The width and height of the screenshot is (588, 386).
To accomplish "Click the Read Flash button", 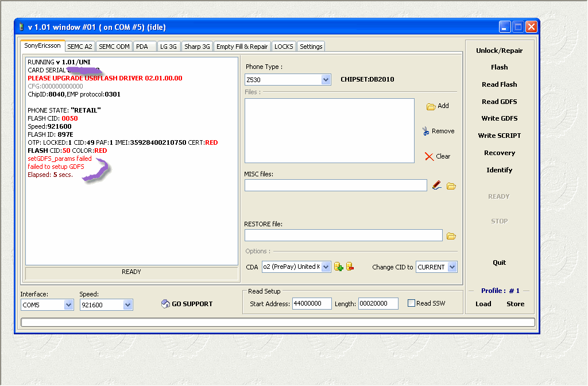I will tap(499, 84).
